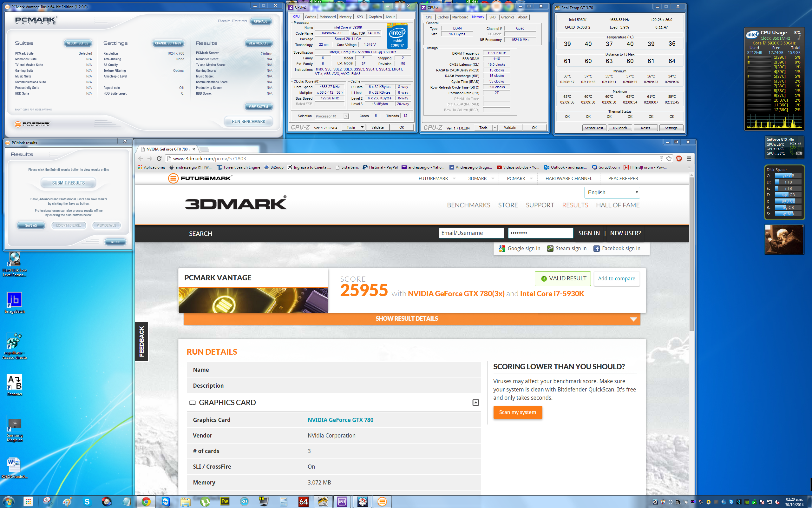Open Mainboard tab in left CPU-Z window
This screenshot has height=508, width=812.
(327, 17)
